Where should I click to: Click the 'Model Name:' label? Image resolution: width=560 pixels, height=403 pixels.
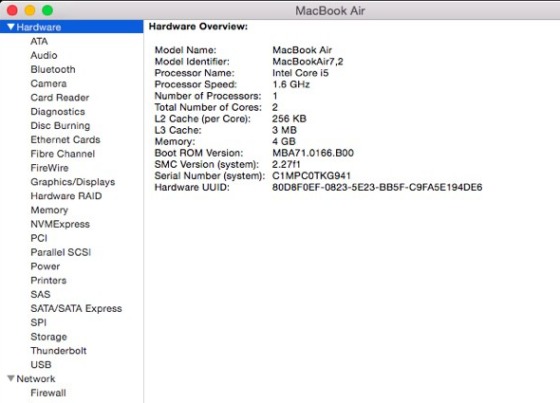(x=185, y=50)
